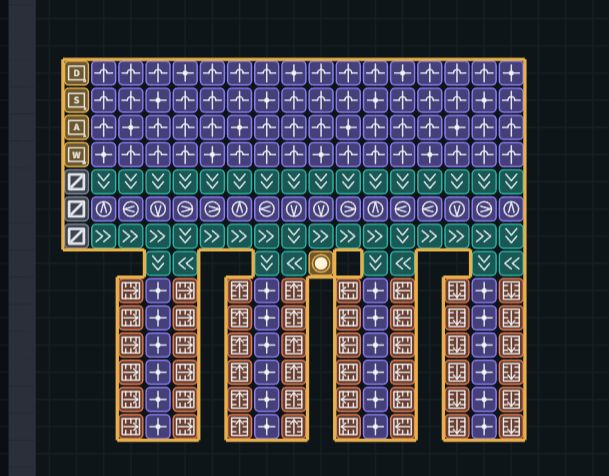
Task: Select the double-left chevron tile atop the down-arrow tile group
Action: [x=511, y=263]
